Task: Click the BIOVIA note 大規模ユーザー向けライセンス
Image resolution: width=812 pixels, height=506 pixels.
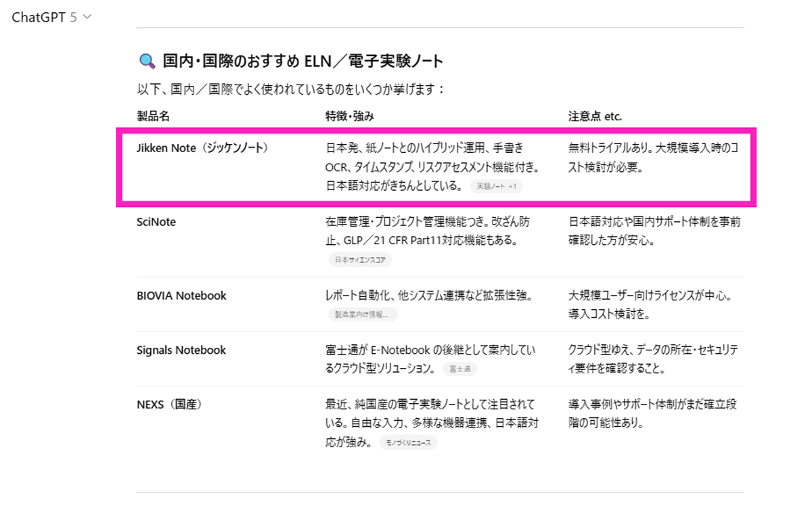Action: pos(652,304)
